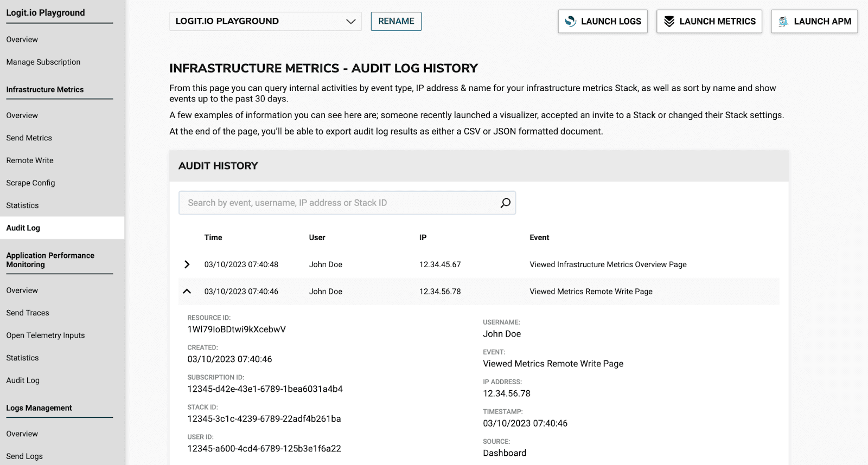The width and height of the screenshot is (868, 465).
Task: Open Statistics under Application Performance Monitoring
Action: (23, 358)
